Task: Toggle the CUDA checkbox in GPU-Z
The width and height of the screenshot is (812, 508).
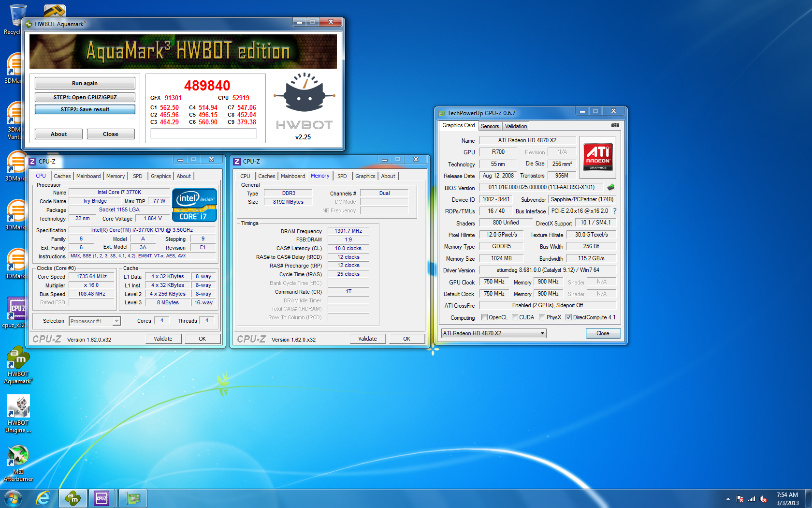Action: click(515, 317)
